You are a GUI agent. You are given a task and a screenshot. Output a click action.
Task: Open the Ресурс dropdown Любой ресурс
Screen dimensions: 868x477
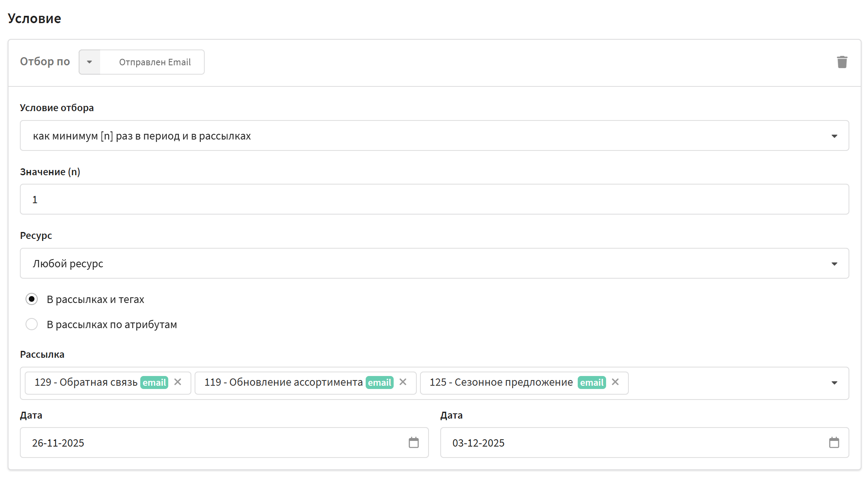pyautogui.click(x=434, y=264)
